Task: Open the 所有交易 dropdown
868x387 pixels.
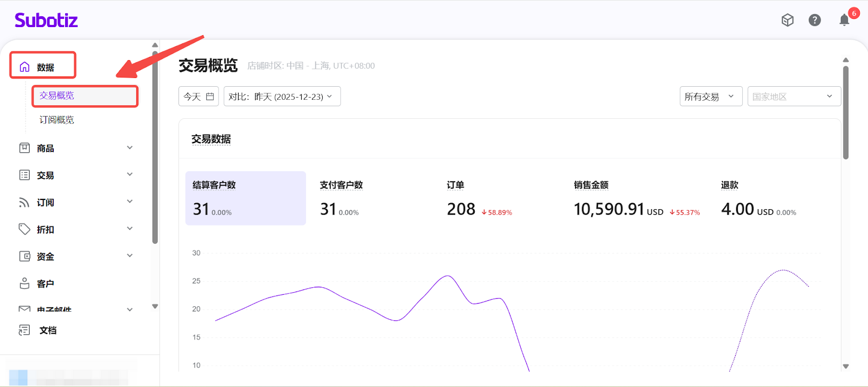Action: [x=710, y=96]
